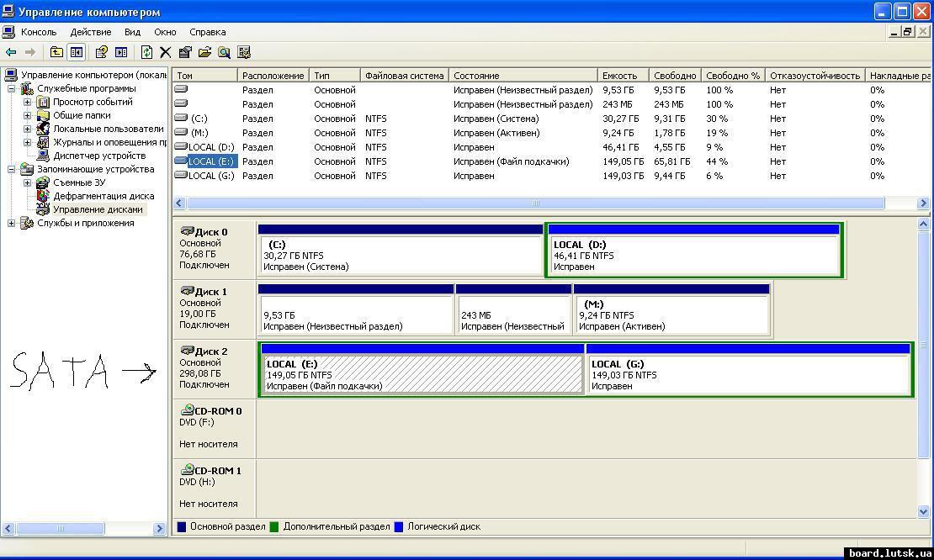Click the black X delete toolbar icon

[166, 52]
